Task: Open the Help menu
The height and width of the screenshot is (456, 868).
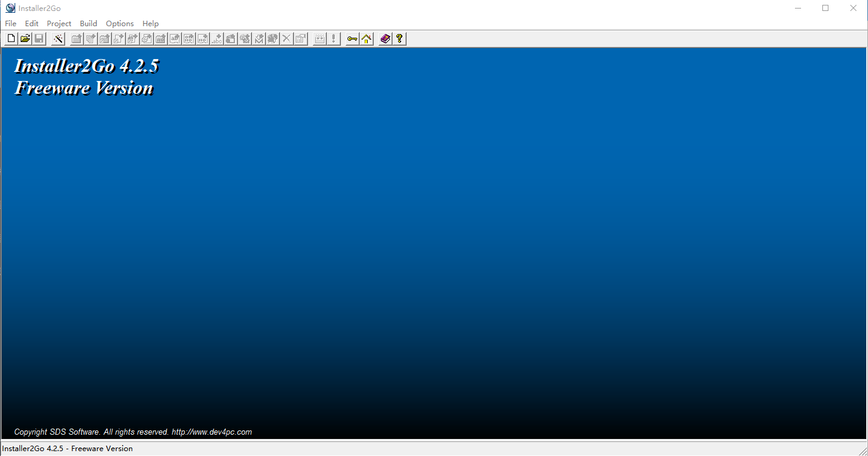Action: point(150,24)
